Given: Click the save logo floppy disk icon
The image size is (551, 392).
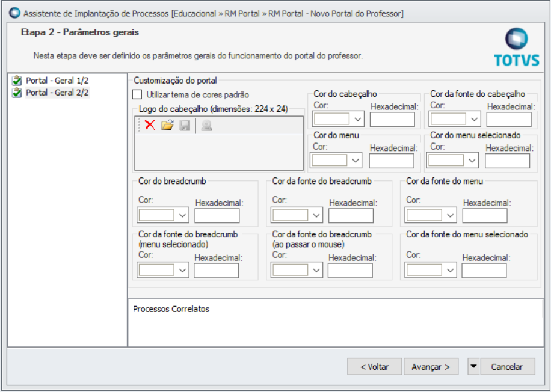Looking at the screenshot, I should tap(185, 125).
